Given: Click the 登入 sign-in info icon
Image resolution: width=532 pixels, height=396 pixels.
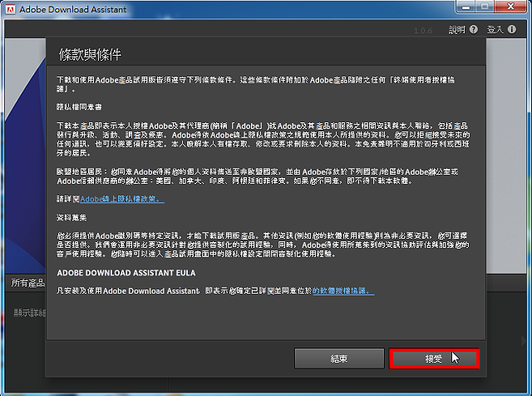Looking at the screenshot, I should coord(512,30).
